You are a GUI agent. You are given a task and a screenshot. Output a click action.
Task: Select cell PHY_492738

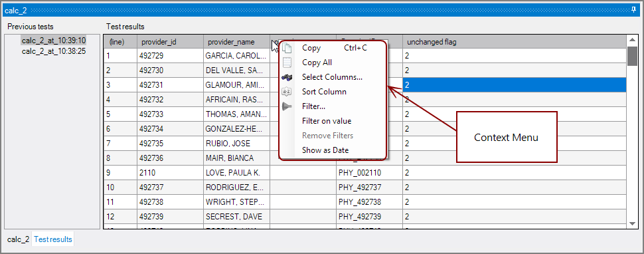coord(369,201)
